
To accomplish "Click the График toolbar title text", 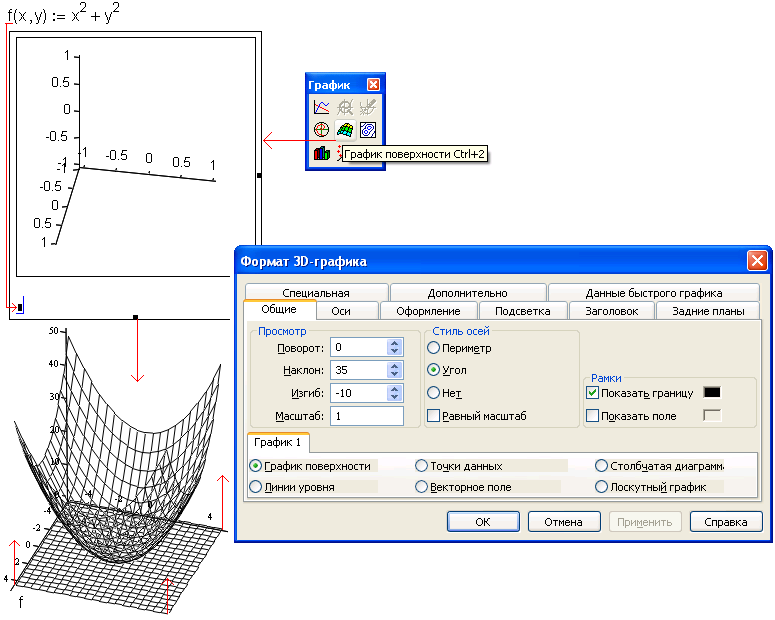I will (330, 85).
